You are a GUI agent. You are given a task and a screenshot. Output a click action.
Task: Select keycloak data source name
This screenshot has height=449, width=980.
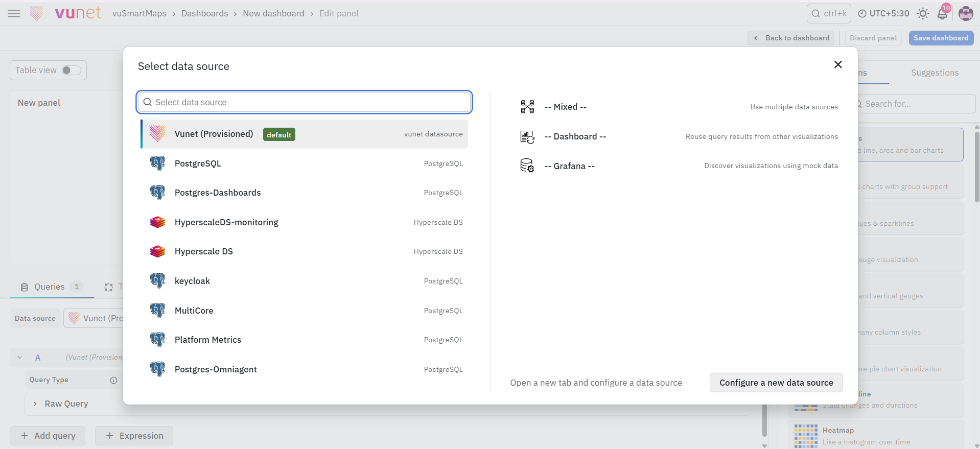(x=192, y=281)
